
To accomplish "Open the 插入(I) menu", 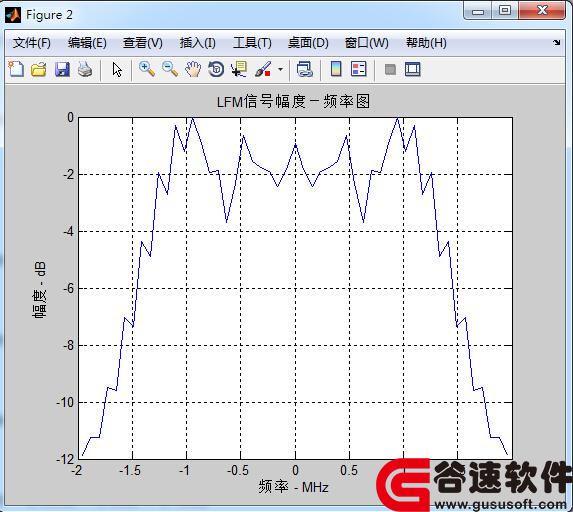I will coord(198,43).
